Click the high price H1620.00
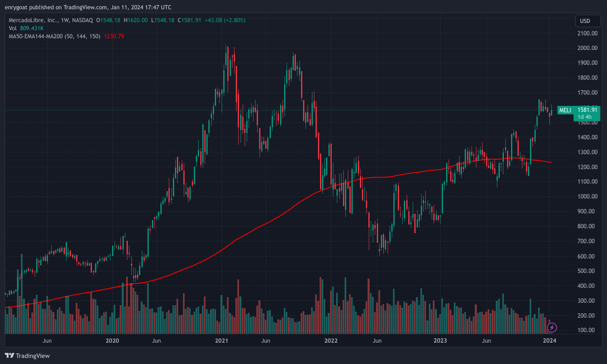This screenshot has width=607, height=364. [135, 20]
